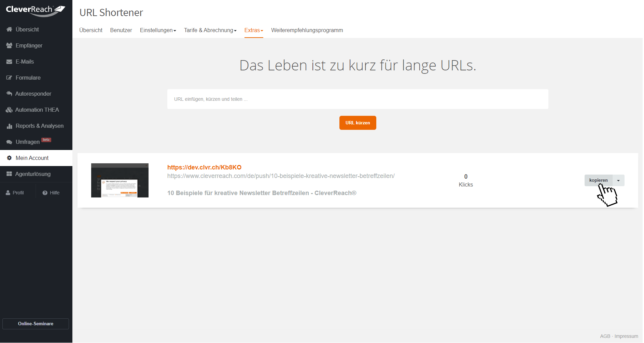Open the Weiterempfehlungsprogramm tab
Screen dimensions: 644x343
tap(307, 30)
